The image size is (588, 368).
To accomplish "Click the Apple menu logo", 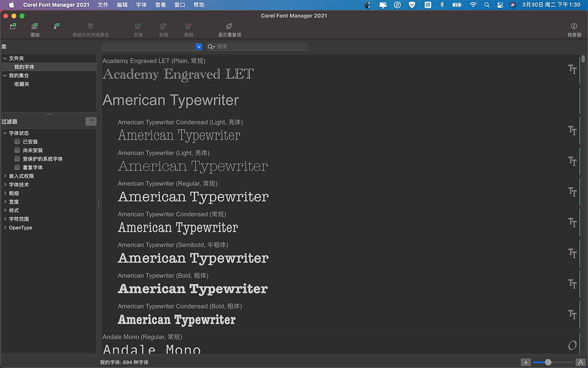I will click(12, 4).
